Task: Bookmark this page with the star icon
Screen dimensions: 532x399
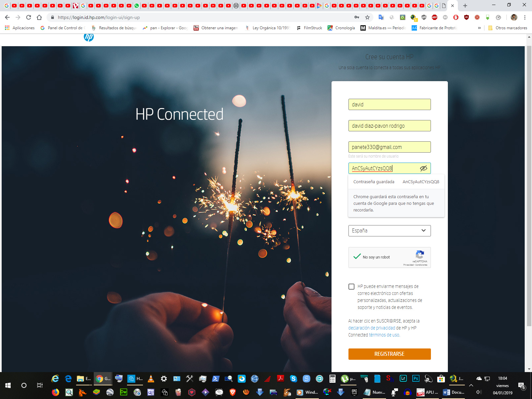Action: [367, 17]
